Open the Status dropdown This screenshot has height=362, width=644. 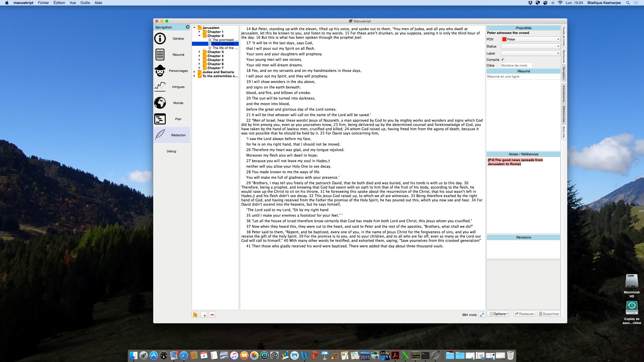[x=530, y=46]
